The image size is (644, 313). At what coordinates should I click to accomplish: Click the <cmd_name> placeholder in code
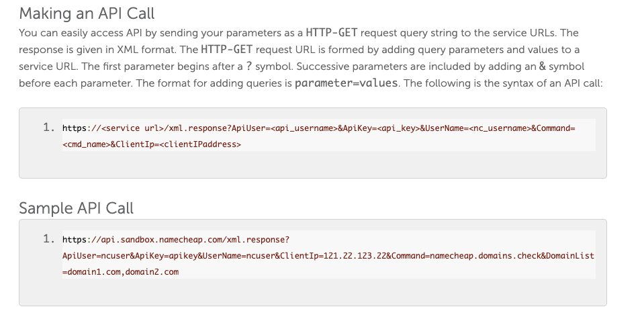[x=87, y=144]
